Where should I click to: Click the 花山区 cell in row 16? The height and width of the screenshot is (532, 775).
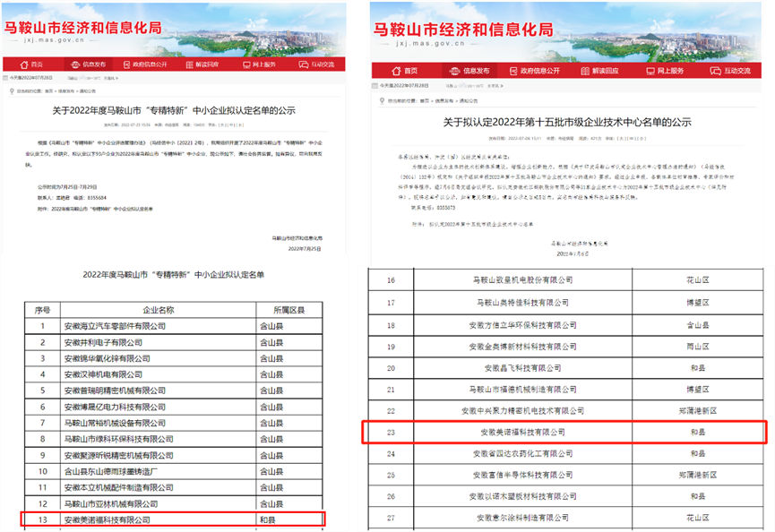pyautogui.click(x=697, y=280)
